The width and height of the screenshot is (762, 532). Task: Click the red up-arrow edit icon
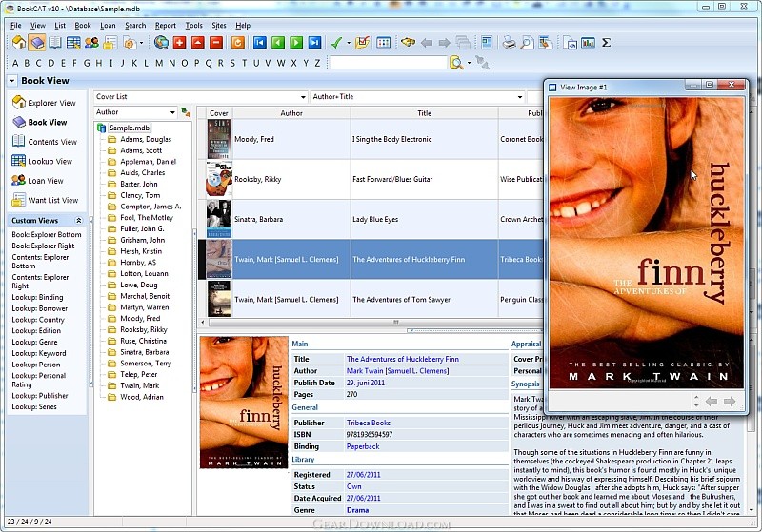pyautogui.click(x=198, y=43)
